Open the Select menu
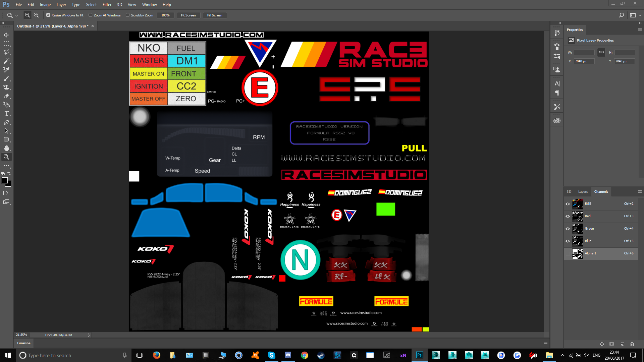The image size is (644, 362). tap(91, 5)
